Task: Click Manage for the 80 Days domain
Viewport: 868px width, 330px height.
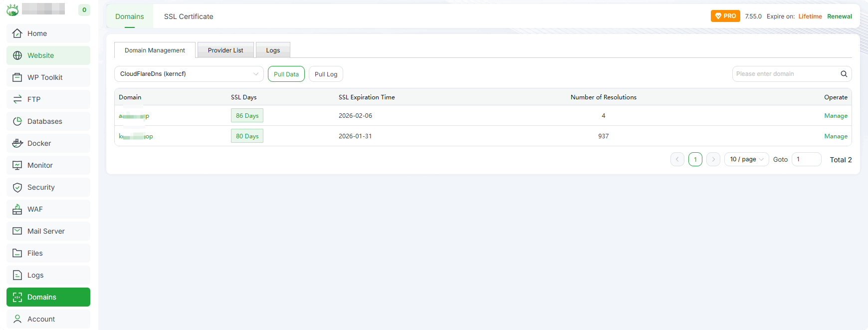Action: click(x=836, y=136)
